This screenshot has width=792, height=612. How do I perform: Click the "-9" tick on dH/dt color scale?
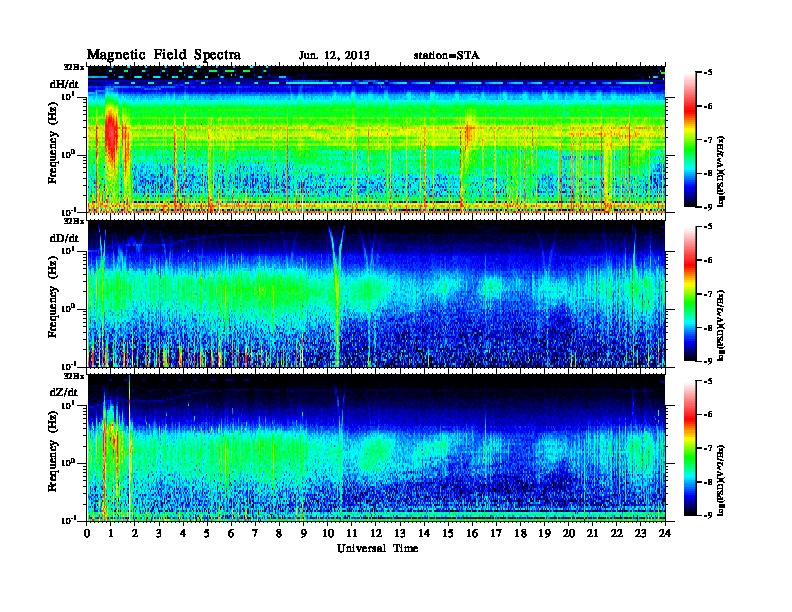[x=708, y=207]
